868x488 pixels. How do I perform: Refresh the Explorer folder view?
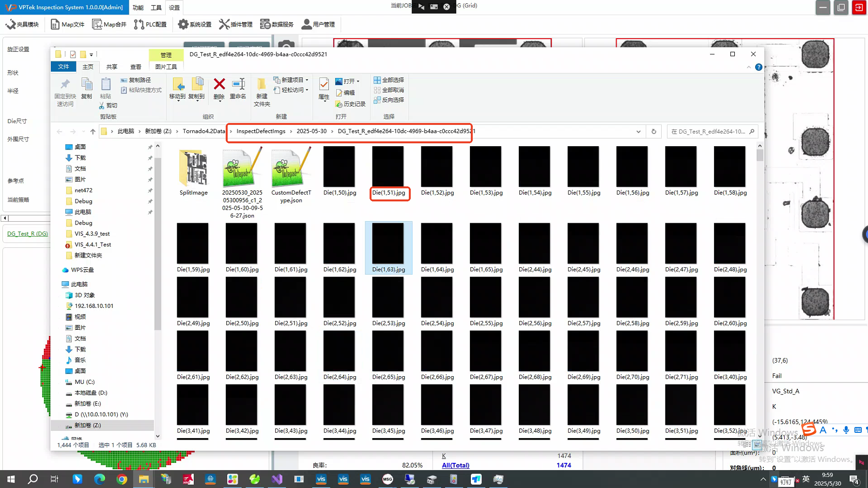tap(653, 131)
